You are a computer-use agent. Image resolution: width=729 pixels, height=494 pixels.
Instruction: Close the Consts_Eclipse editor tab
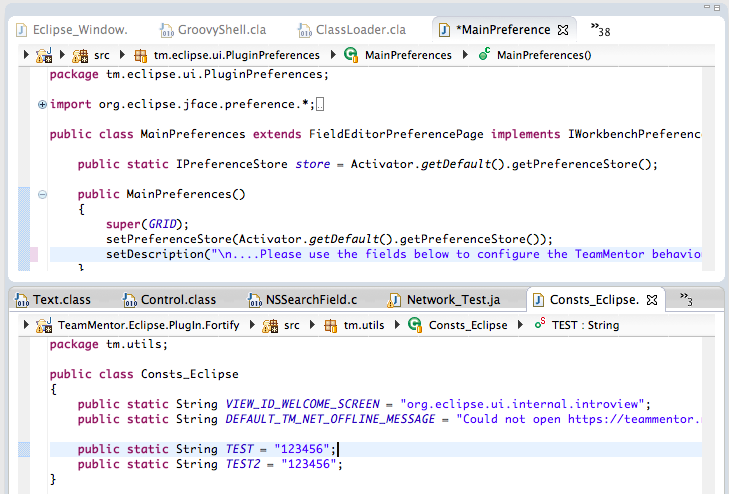[651, 299]
